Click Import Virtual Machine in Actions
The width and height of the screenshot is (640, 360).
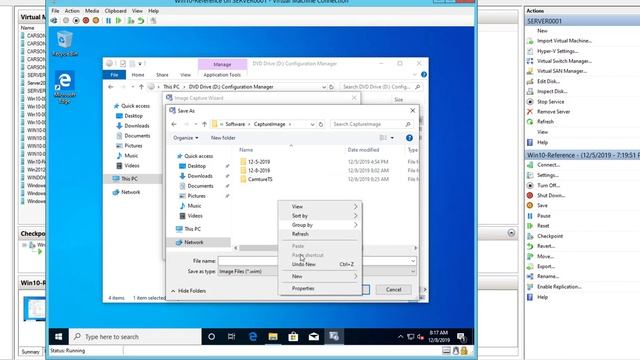click(x=564, y=41)
